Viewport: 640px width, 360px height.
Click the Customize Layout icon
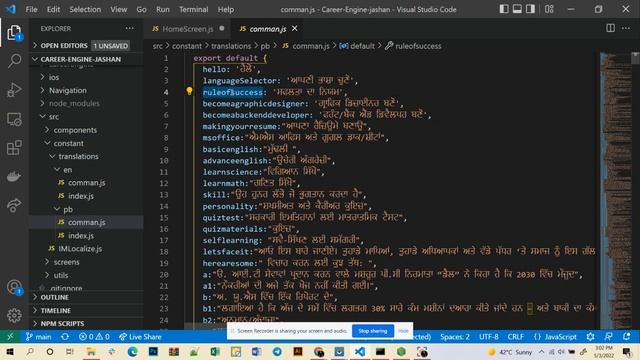(x=549, y=9)
